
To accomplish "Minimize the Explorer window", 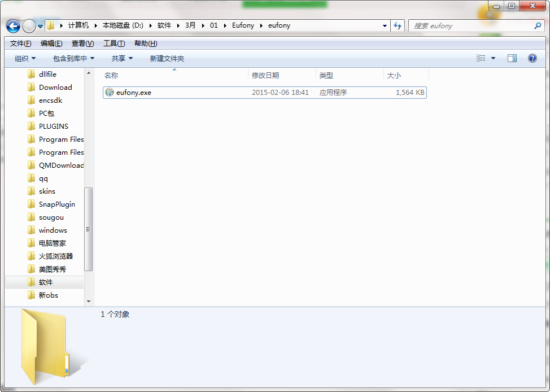I will (x=496, y=6).
